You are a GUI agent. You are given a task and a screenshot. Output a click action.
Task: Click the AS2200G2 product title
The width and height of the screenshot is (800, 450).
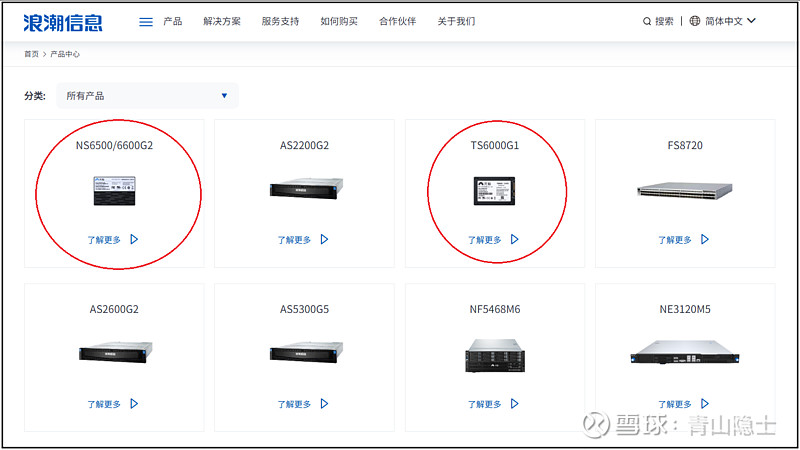point(304,145)
